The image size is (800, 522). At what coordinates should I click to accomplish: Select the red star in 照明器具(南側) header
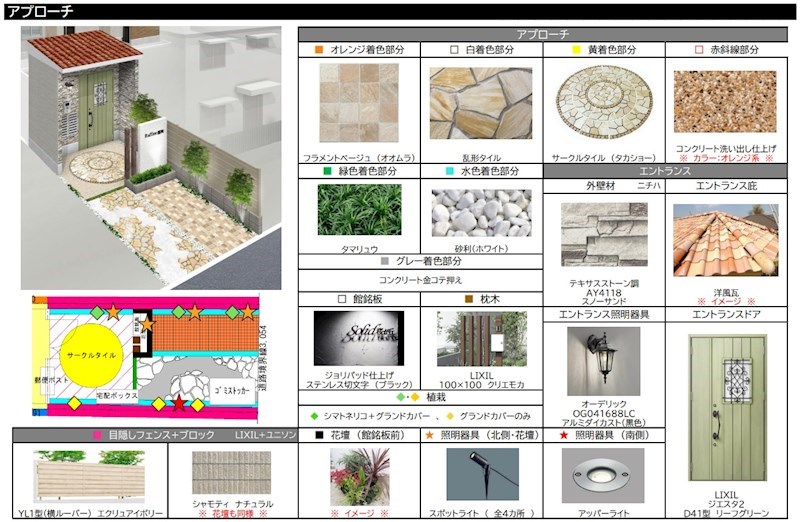(x=566, y=435)
